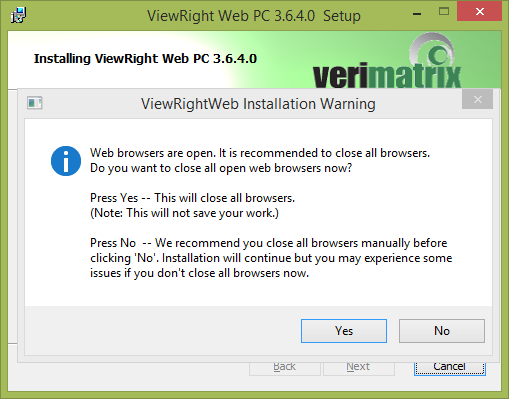Click the Verimatrix logo in the header
Image resolution: width=509 pixels, height=399 pixels.
[x=387, y=62]
